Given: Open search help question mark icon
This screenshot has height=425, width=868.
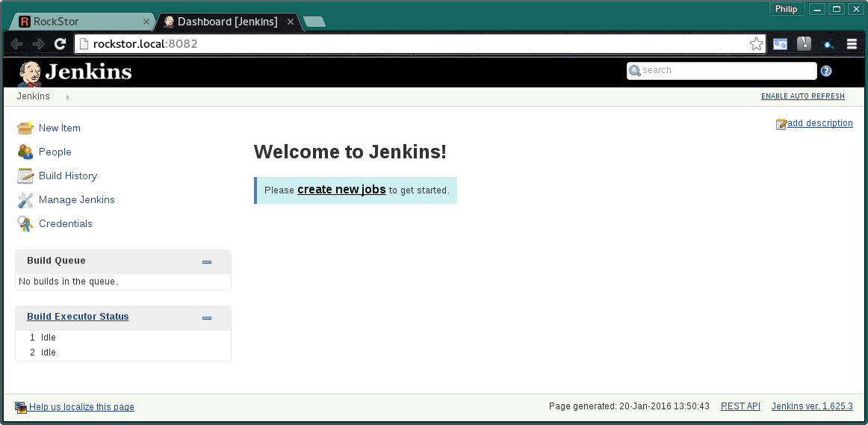Looking at the screenshot, I should [826, 71].
